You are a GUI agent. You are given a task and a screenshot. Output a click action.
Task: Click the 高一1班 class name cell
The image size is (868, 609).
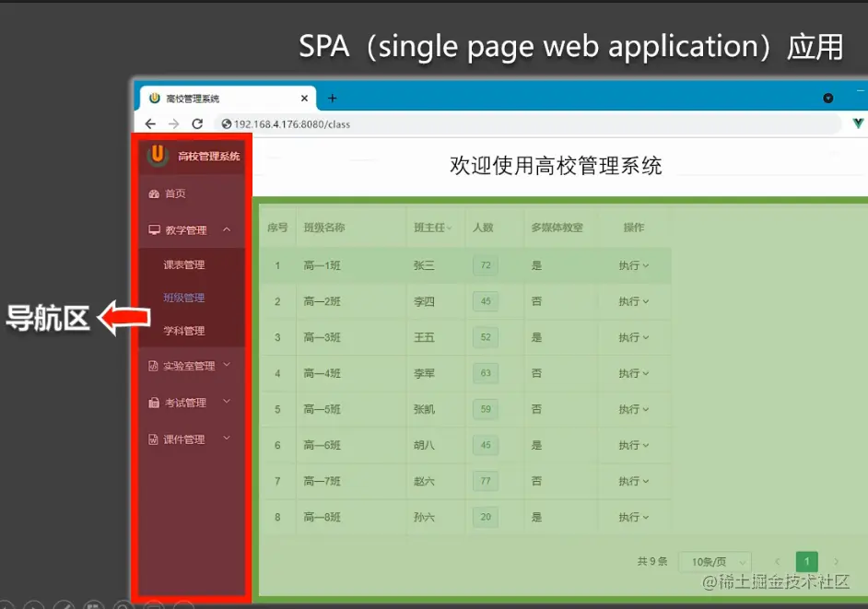322,265
